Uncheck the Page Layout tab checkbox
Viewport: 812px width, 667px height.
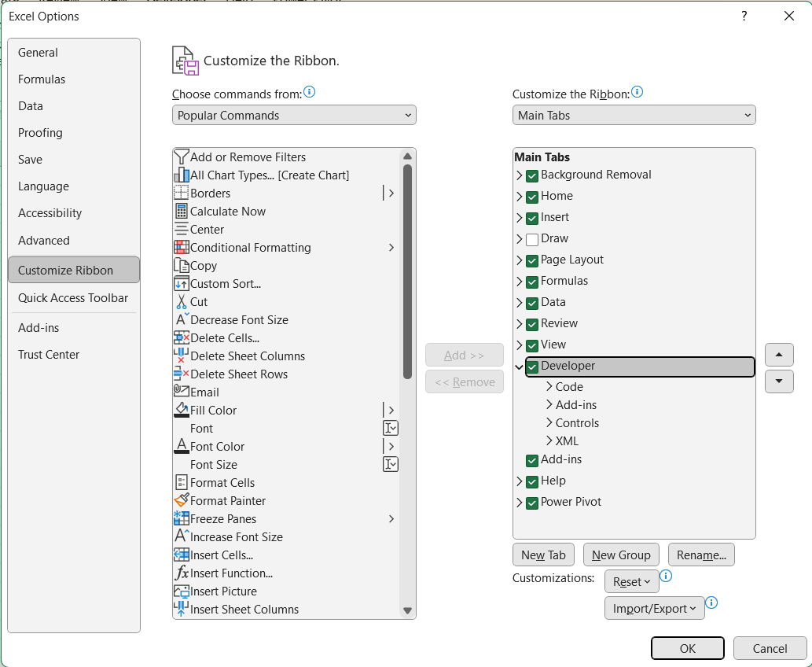[532, 260]
